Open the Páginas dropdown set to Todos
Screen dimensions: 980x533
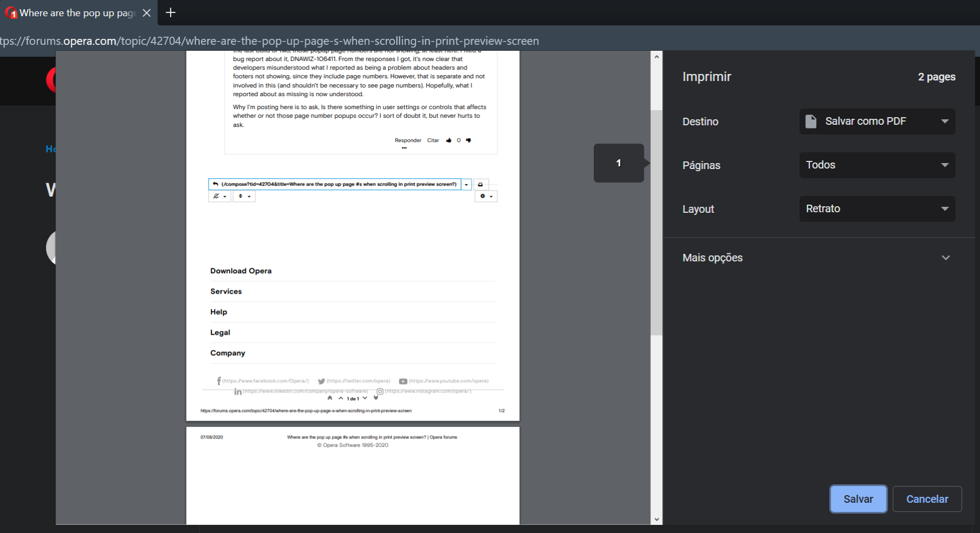tap(877, 165)
